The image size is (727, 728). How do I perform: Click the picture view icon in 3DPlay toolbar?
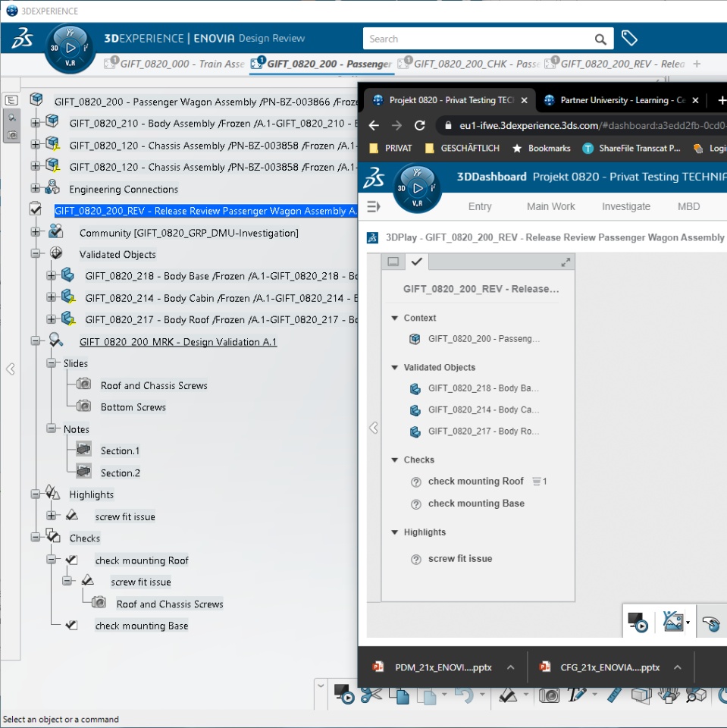[672, 621]
